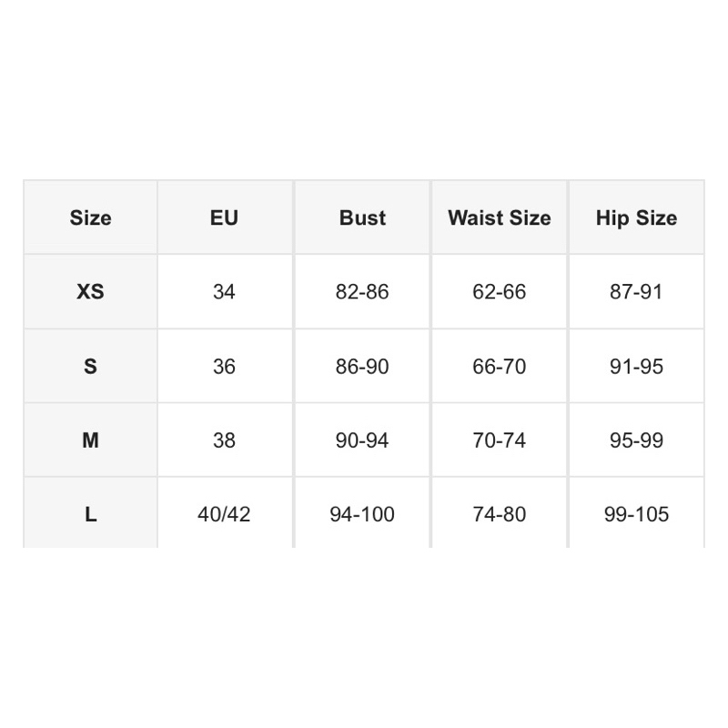Click bust measurement 90-94
728x728 pixels.
362,440
